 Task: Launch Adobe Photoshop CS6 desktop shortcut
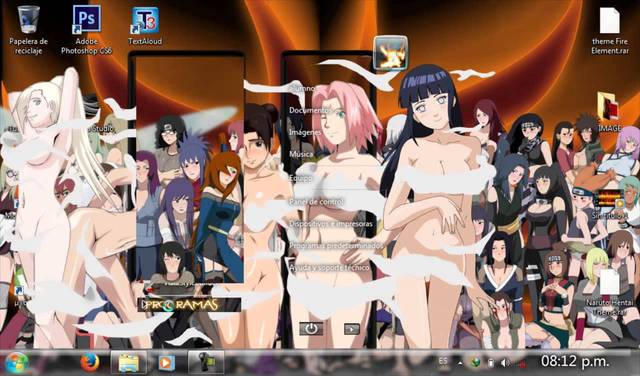coord(87,29)
